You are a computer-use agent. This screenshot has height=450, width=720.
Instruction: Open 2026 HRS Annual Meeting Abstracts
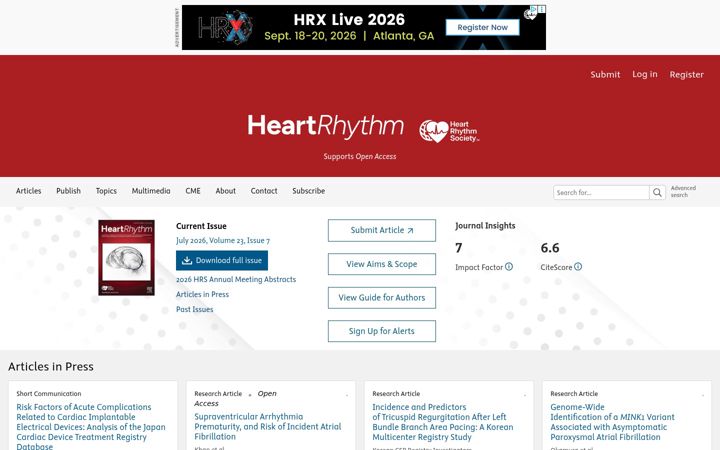pos(236,279)
